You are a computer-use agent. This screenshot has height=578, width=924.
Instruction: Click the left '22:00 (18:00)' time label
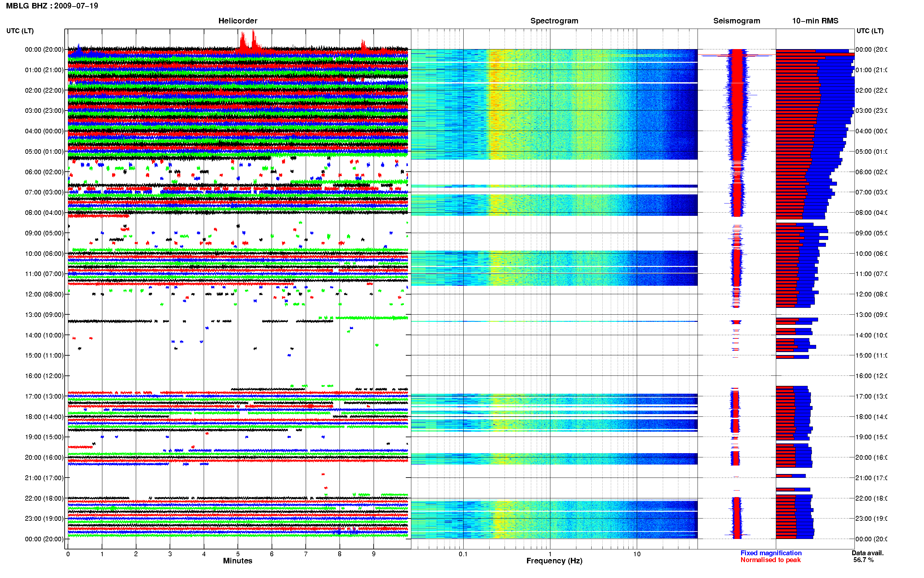coord(44,498)
